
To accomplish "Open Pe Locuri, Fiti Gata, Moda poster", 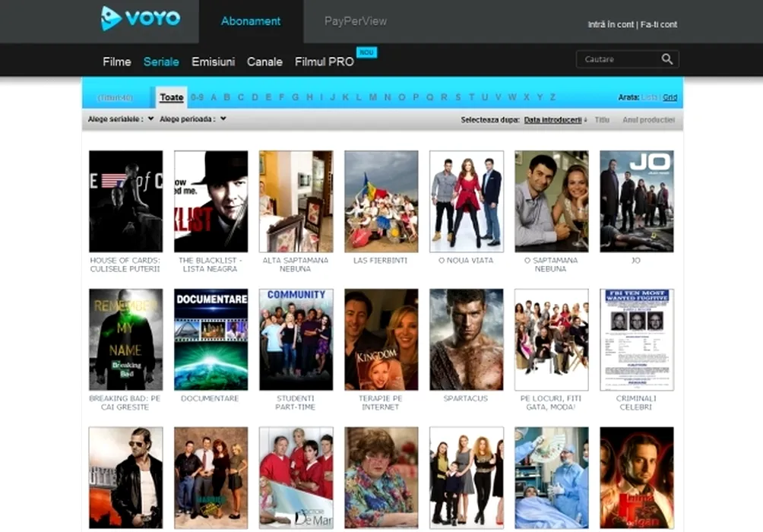I will [551, 339].
